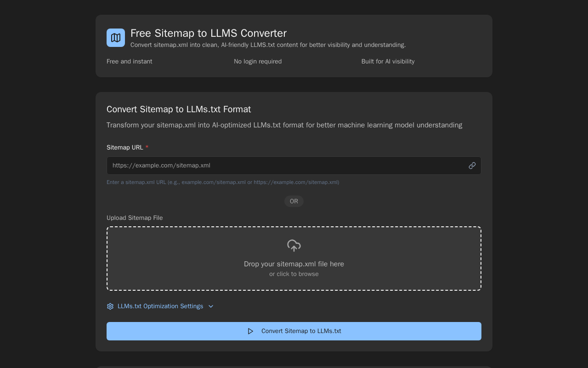Click the 'Free and instant' feature text
The width and height of the screenshot is (588, 368).
pos(130,62)
